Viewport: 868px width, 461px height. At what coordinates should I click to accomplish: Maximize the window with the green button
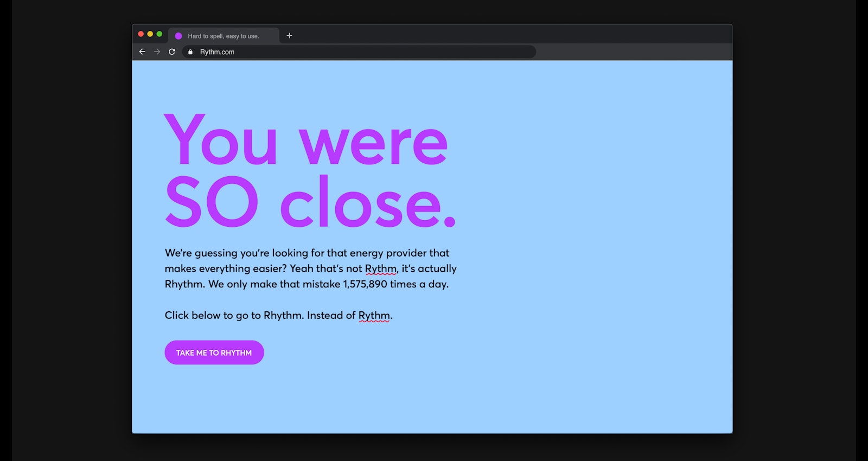159,34
